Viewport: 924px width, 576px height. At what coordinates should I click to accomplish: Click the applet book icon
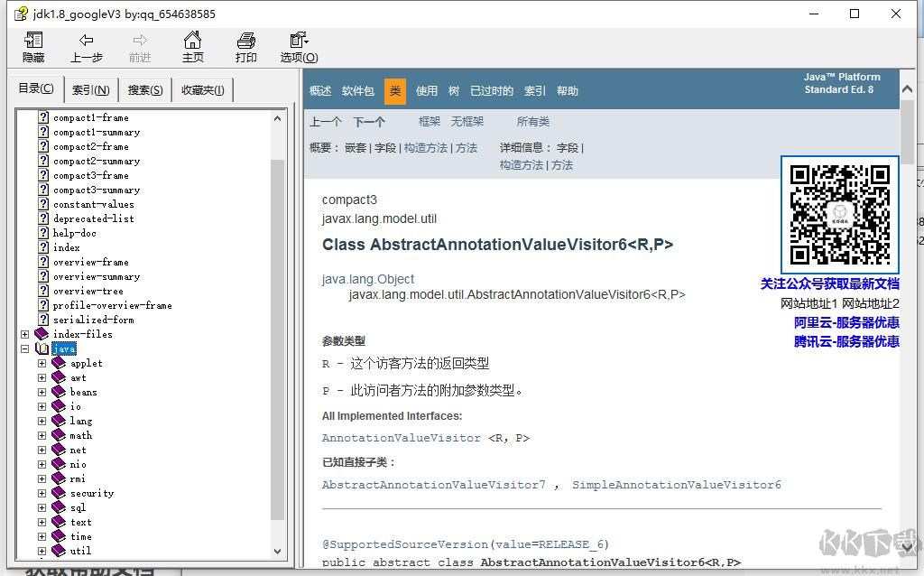(x=59, y=363)
